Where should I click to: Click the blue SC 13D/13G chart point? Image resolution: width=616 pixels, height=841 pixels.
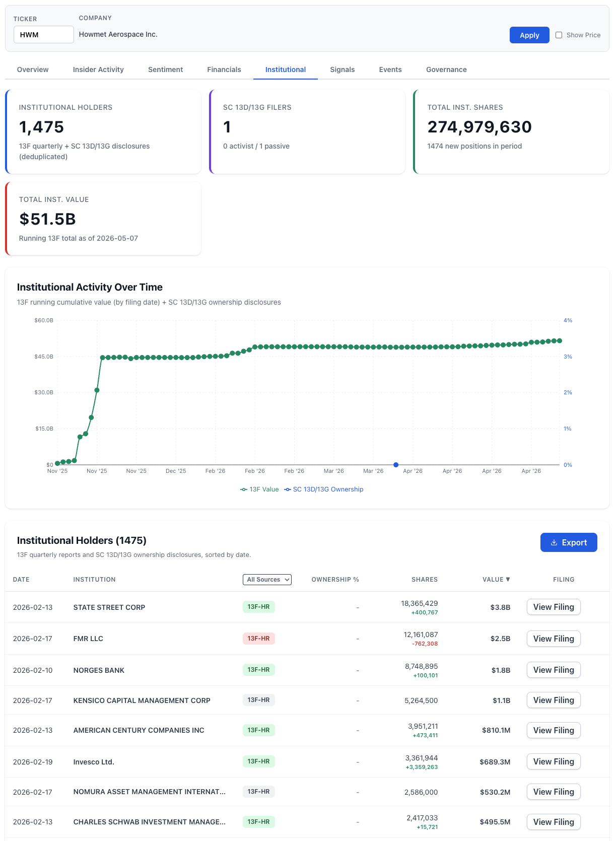(x=396, y=465)
